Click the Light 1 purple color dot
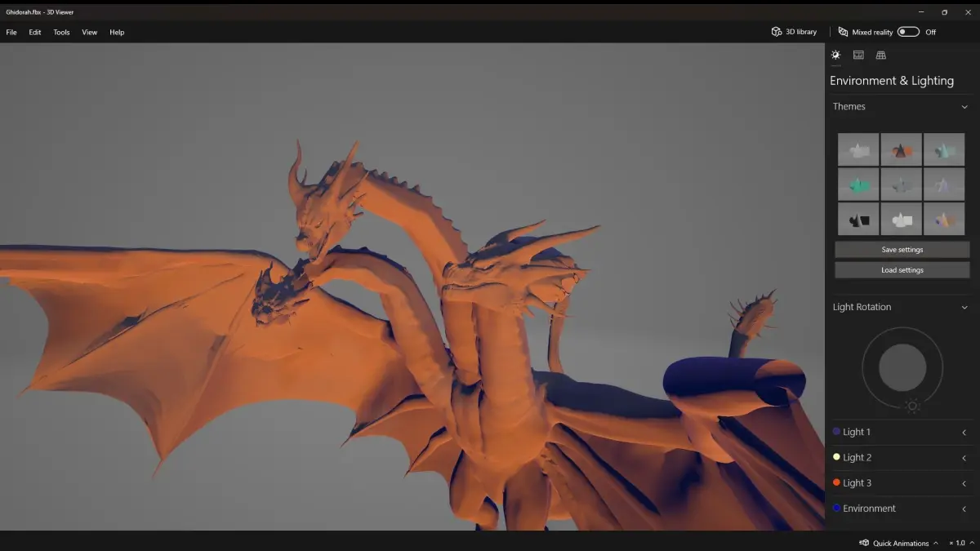 [x=836, y=432]
